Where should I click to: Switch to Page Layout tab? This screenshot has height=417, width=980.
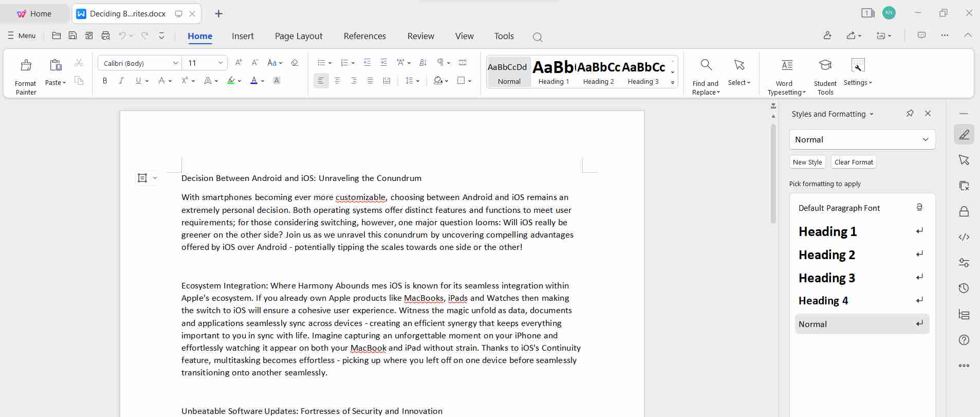(x=299, y=36)
